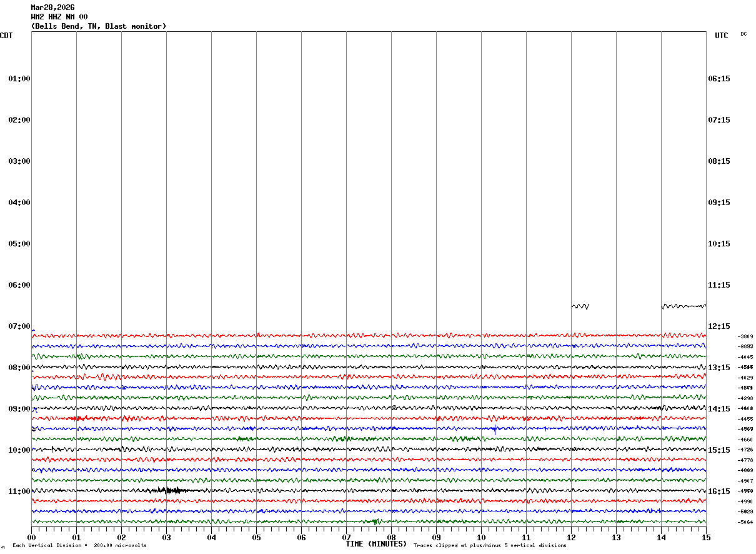The image size is (756, 554).
Task: Click the -5064 DC offset value
Action: [x=745, y=523]
